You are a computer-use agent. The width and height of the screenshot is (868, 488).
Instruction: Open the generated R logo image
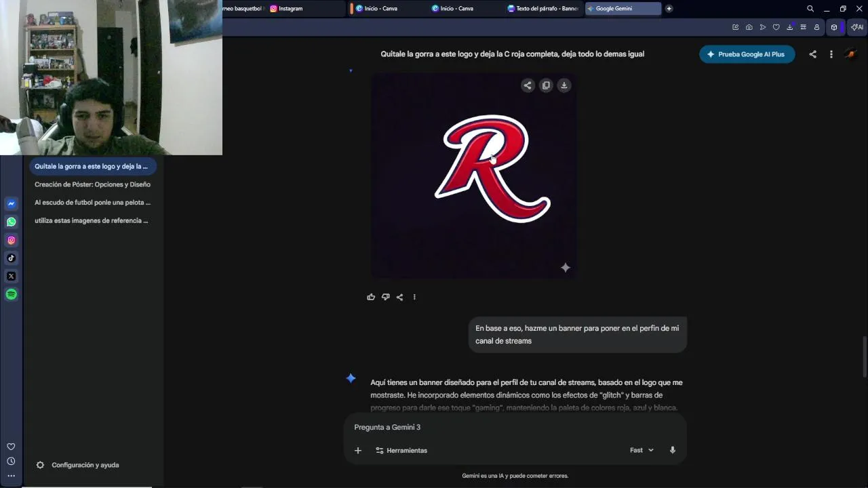coord(473,176)
